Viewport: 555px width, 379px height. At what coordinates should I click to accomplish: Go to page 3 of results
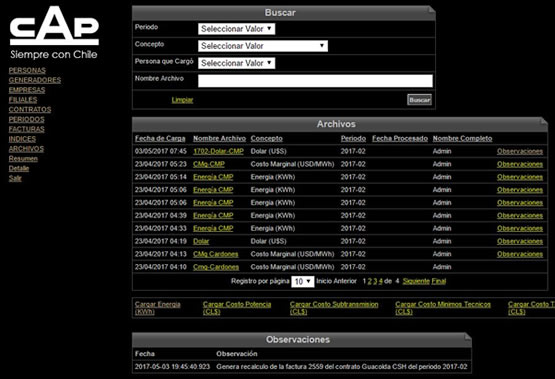coord(375,281)
